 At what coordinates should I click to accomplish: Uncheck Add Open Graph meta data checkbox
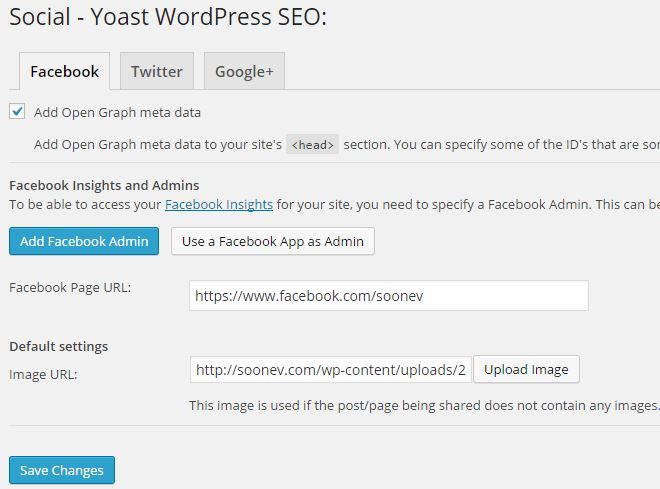[x=17, y=112]
